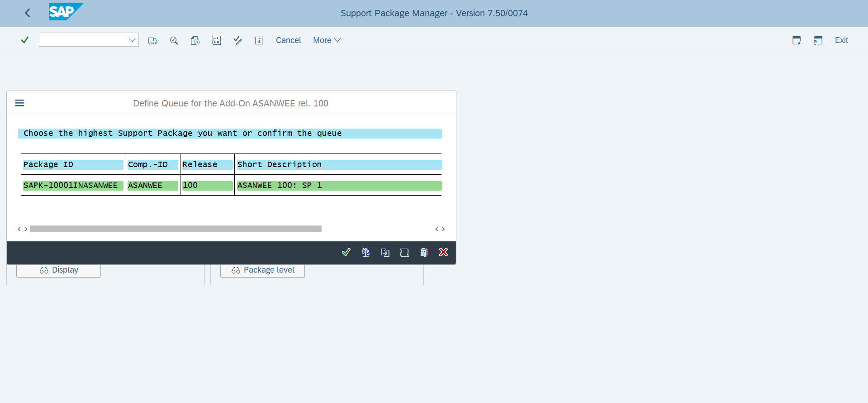Click the Short Description column header
The image size is (868, 403).
[339, 164]
